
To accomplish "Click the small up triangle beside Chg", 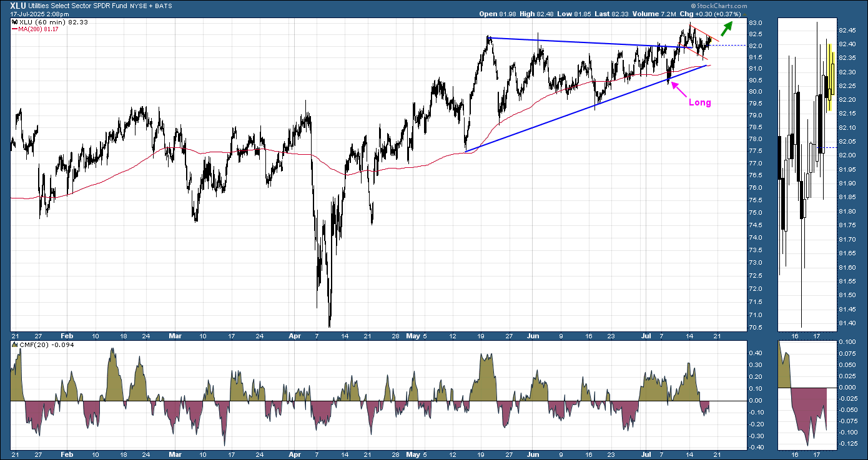I will [x=744, y=14].
